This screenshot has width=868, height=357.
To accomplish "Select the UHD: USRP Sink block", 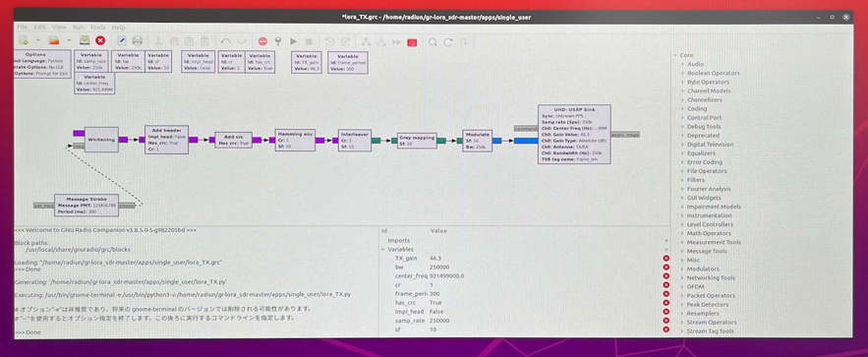I will pos(574,134).
